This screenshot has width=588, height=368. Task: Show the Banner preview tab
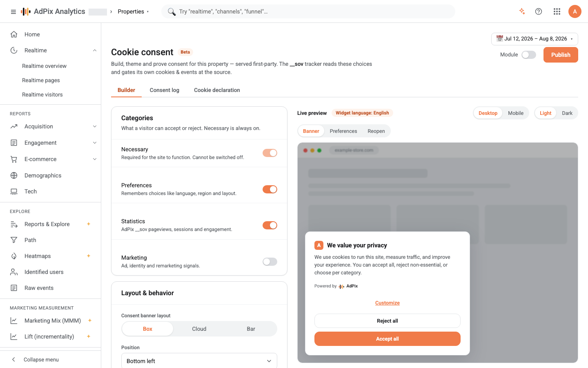point(311,131)
